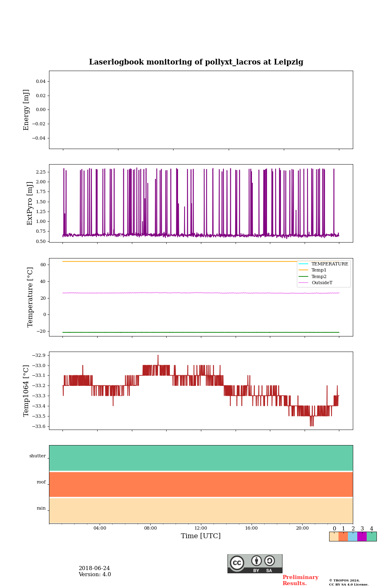
Task: Click the CC BY SA 4.0 License text
Action: (x=349, y=584)
